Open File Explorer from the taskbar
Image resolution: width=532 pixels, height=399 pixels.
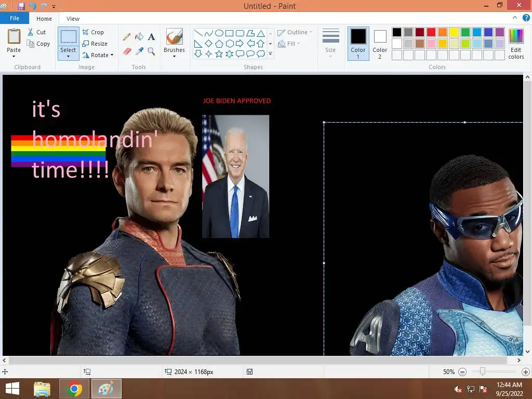[x=42, y=389]
